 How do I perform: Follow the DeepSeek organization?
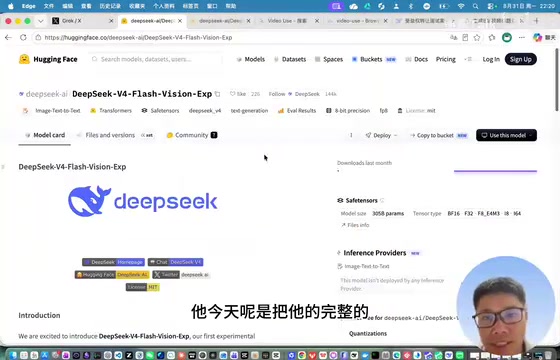tap(277, 94)
